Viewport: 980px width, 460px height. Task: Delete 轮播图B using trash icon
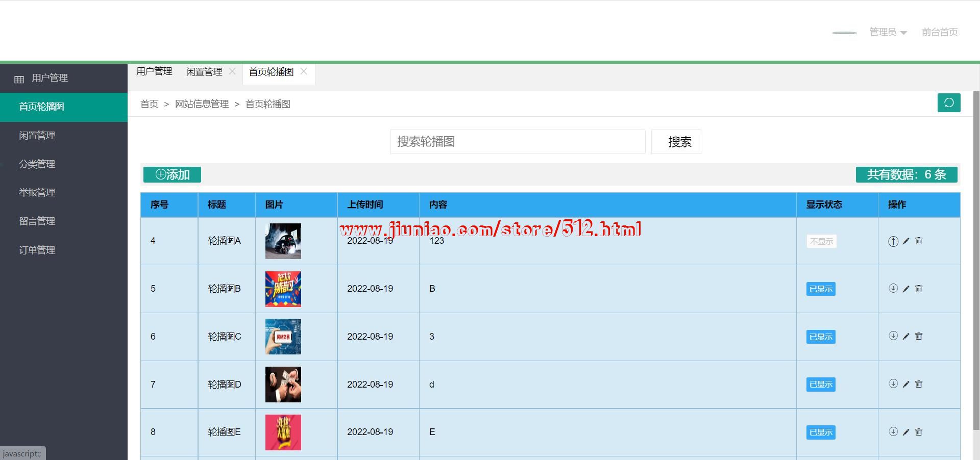coord(919,289)
